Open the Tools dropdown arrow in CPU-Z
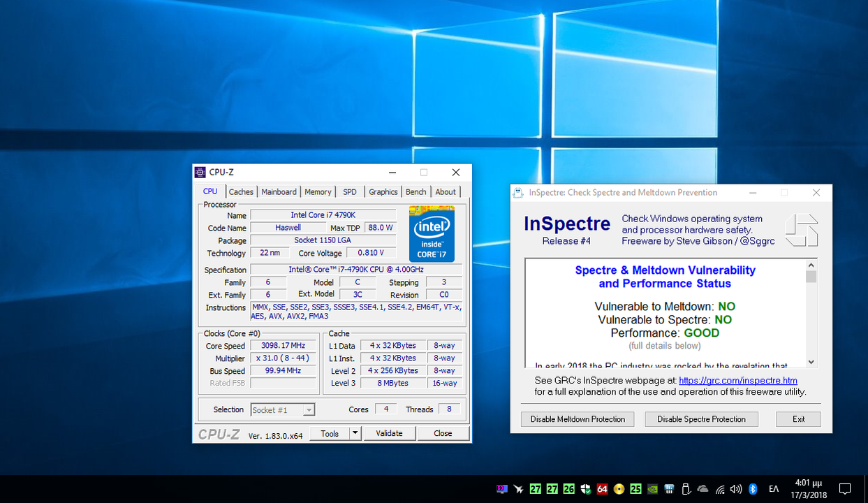The width and height of the screenshot is (868, 503). pos(355,433)
